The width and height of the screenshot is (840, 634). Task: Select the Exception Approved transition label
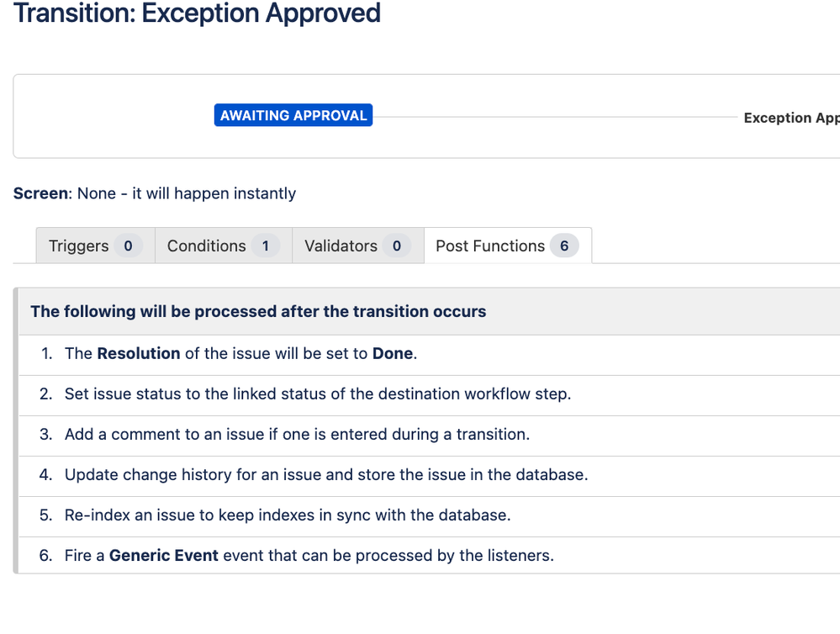pyautogui.click(x=790, y=118)
